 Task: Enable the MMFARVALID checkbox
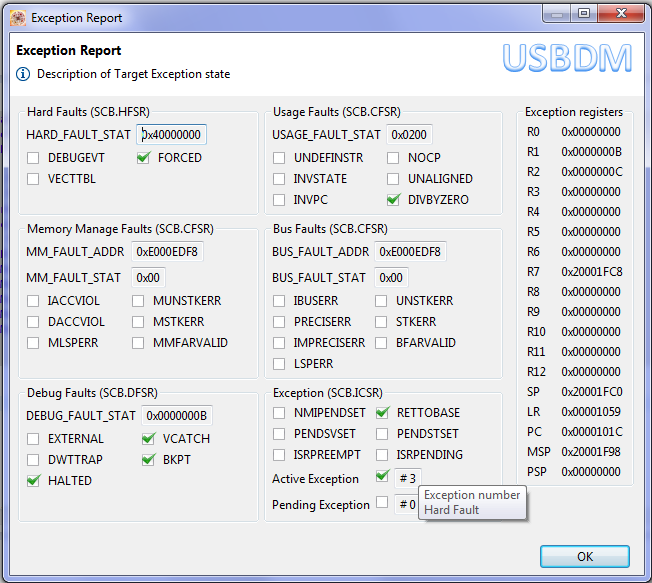pyautogui.click(x=139, y=343)
